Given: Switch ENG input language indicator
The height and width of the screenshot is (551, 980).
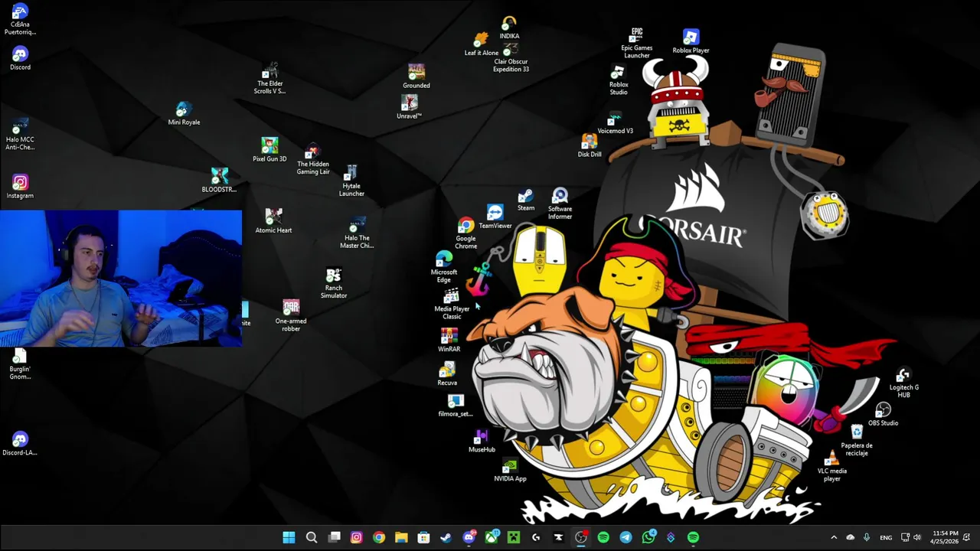Looking at the screenshot, I should (x=886, y=538).
